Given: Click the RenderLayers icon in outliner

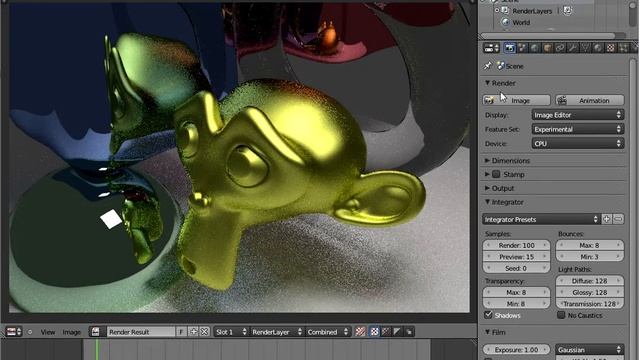Looking at the screenshot, I should coord(505,11).
